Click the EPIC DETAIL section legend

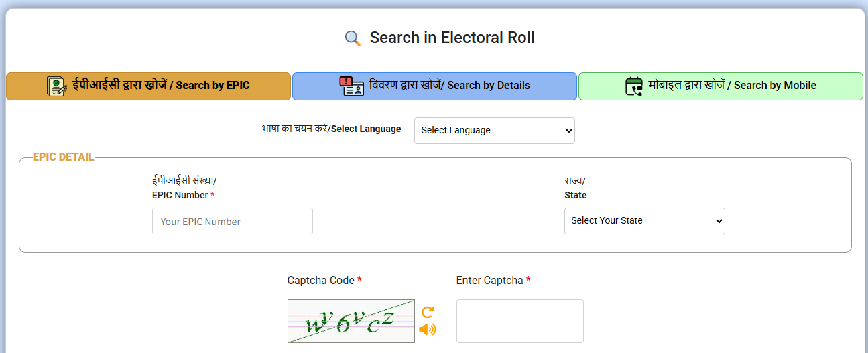coord(64,157)
